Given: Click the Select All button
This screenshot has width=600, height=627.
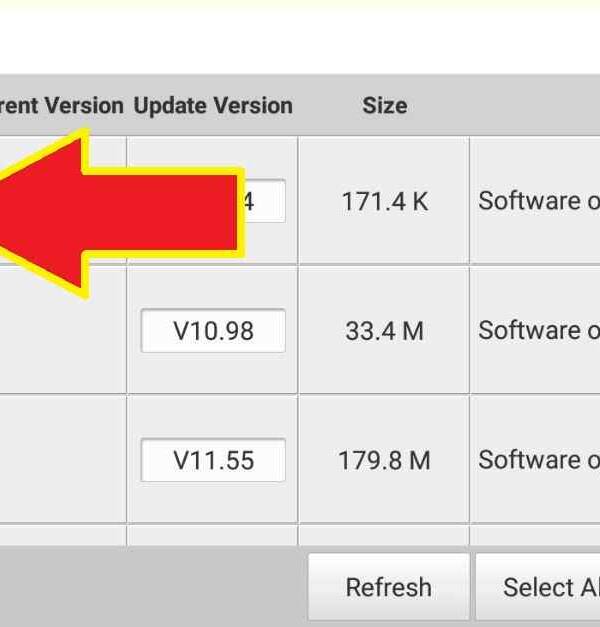Looking at the screenshot, I should pos(538,587).
